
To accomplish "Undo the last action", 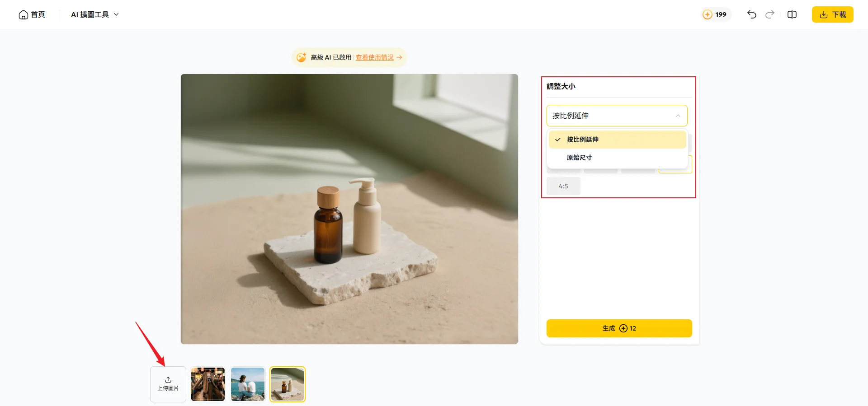I will pos(752,14).
